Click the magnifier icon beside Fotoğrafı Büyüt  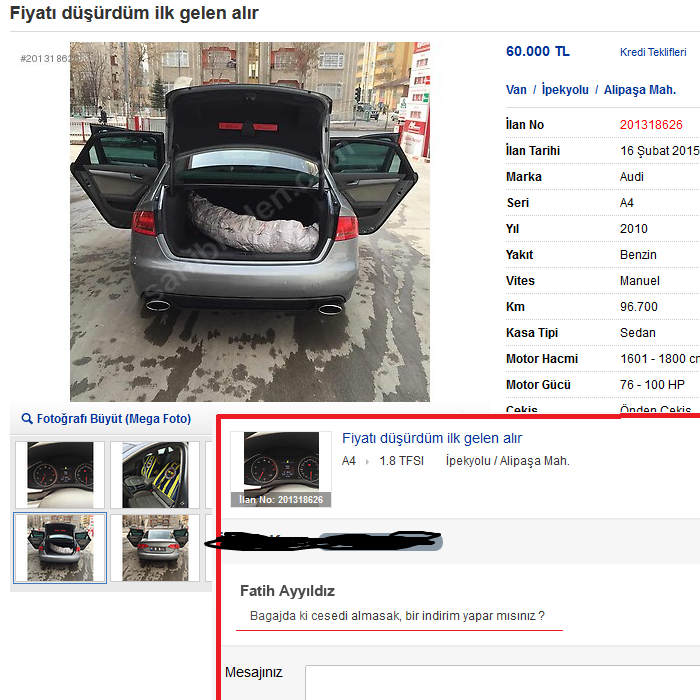pos(27,419)
